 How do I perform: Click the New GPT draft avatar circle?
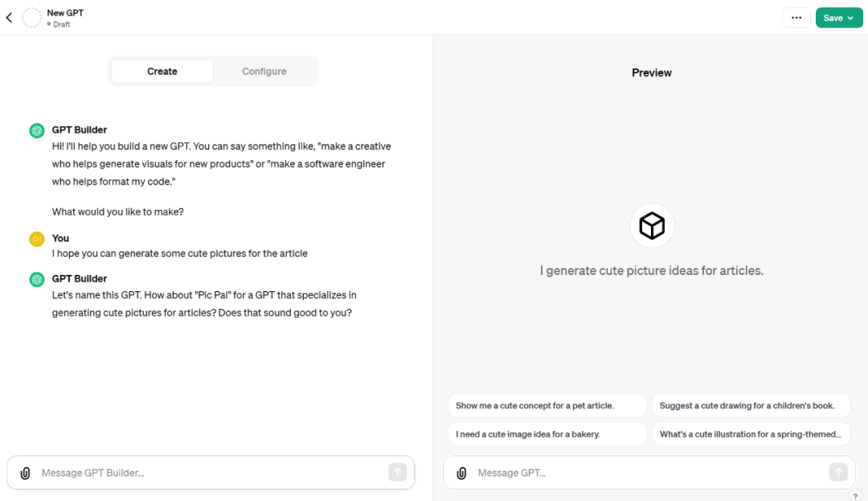click(32, 18)
